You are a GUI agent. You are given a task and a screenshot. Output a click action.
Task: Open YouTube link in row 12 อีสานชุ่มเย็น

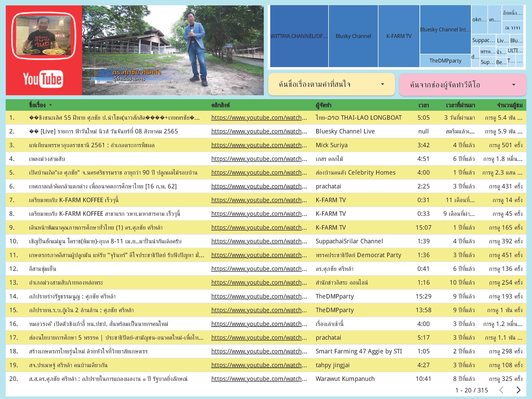click(x=259, y=269)
